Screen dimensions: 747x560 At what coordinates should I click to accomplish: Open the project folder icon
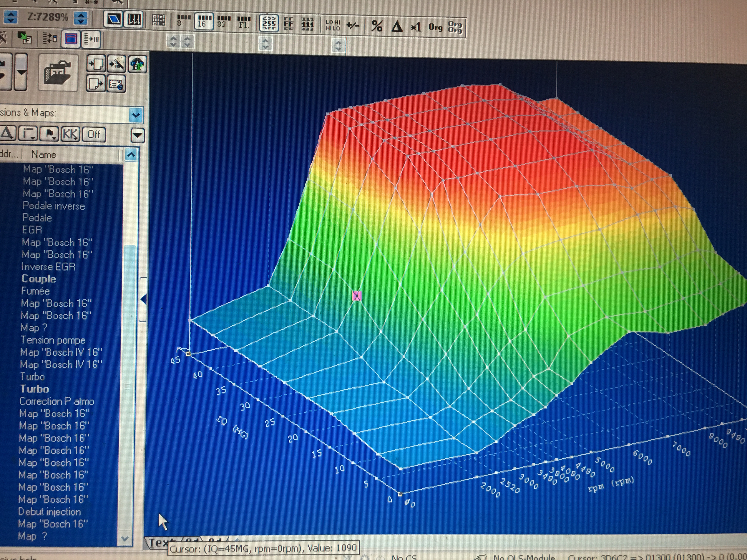click(x=58, y=72)
